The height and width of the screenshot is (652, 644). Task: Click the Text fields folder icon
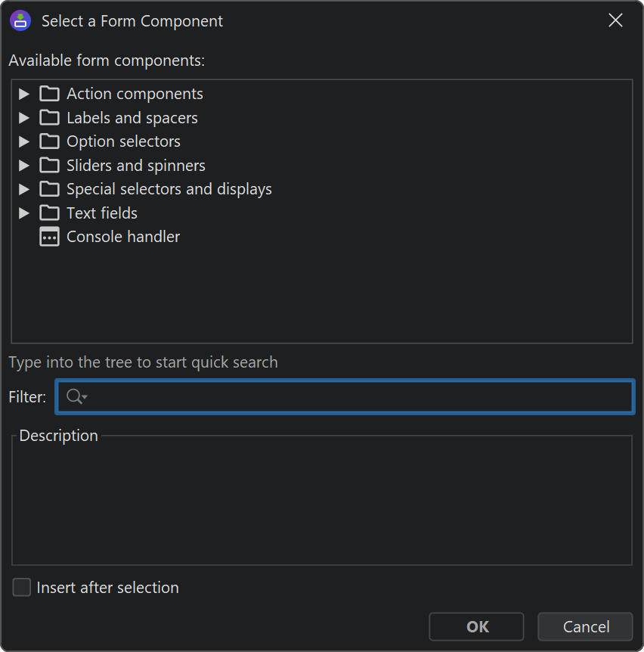[x=49, y=213]
